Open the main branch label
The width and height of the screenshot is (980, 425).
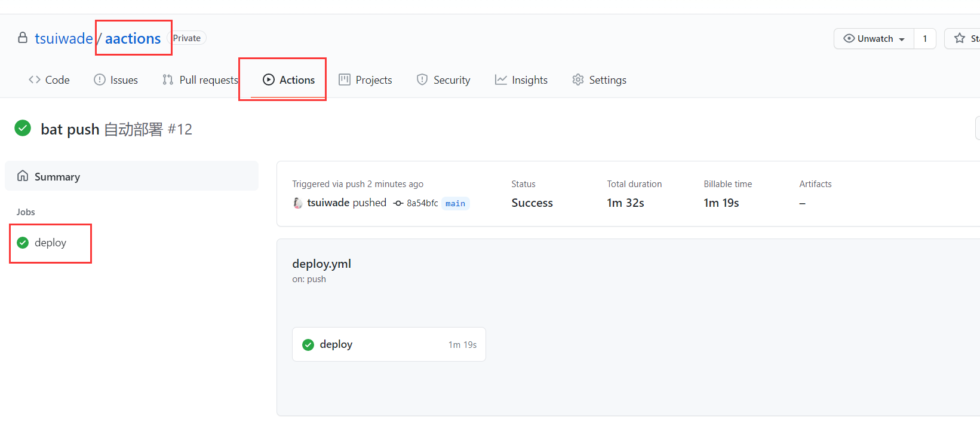tap(455, 203)
